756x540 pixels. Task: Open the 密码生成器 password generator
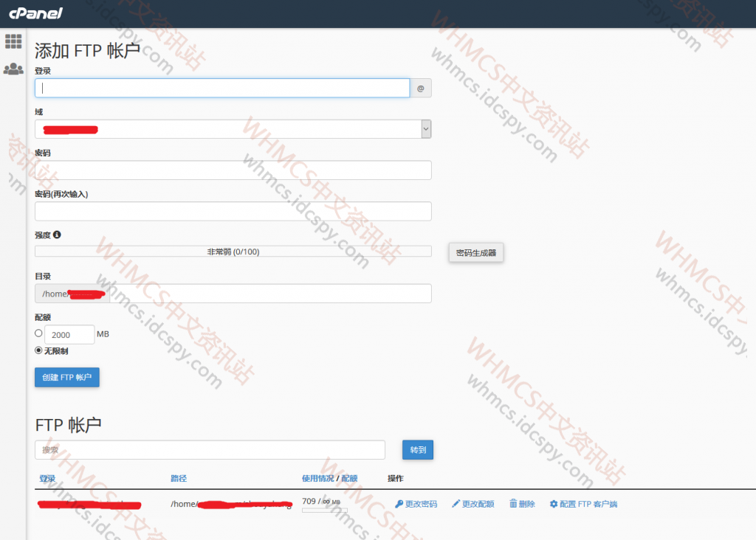476,252
